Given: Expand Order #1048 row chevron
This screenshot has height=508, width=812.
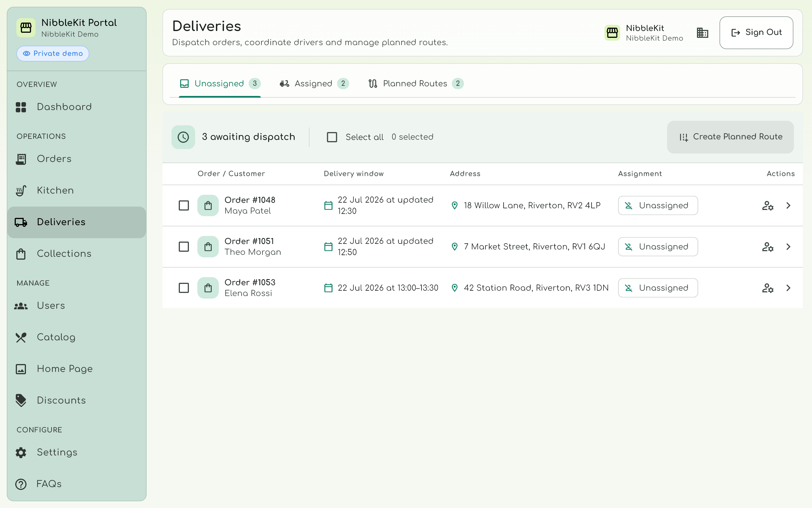Looking at the screenshot, I should coord(789,206).
